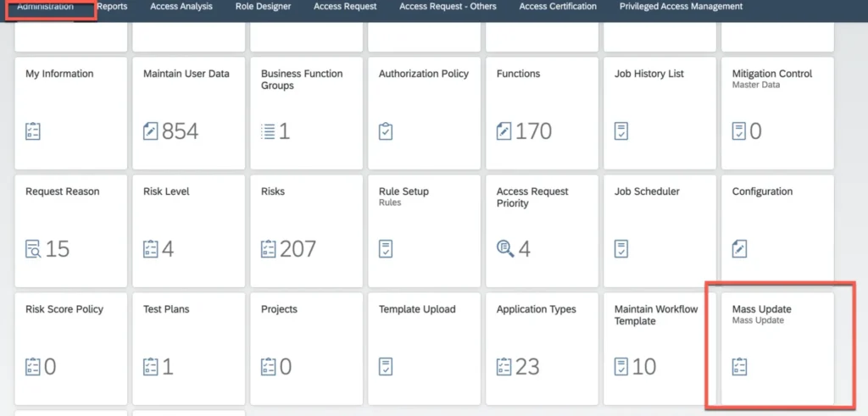Switch to the Reports tab
868x416 pixels.
(x=112, y=7)
